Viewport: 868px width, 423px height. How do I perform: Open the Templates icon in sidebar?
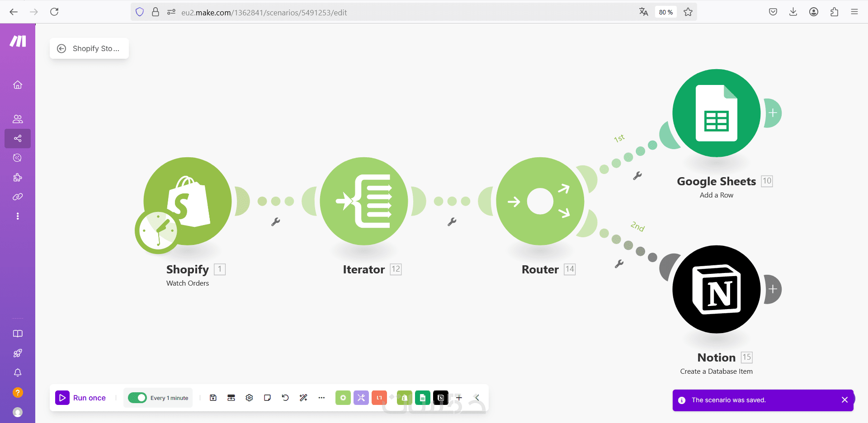(18, 158)
